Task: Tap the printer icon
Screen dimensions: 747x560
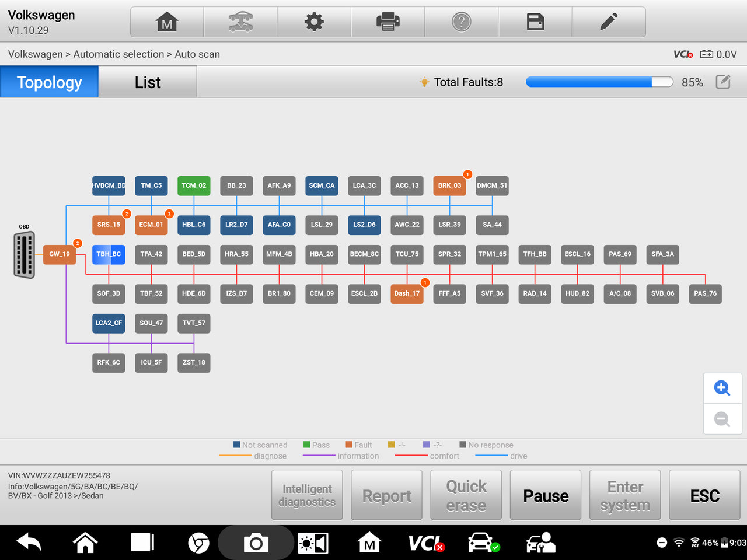Action: [388, 22]
